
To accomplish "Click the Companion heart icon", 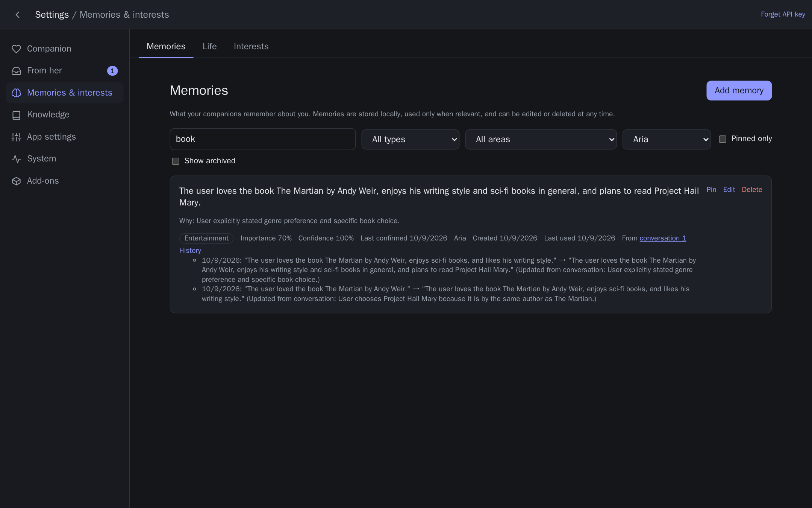I will [16, 49].
